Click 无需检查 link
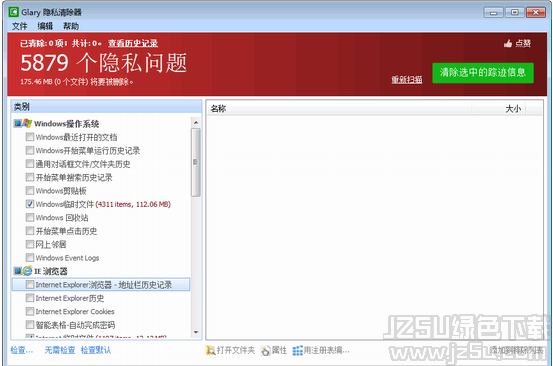Image resolution: width=553 pixels, height=366 pixels. (60, 350)
